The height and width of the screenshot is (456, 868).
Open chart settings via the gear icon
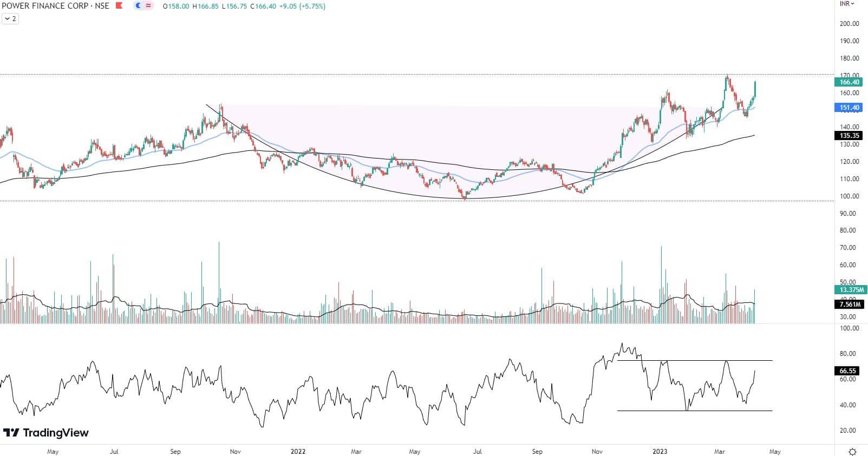pos(852,451)
